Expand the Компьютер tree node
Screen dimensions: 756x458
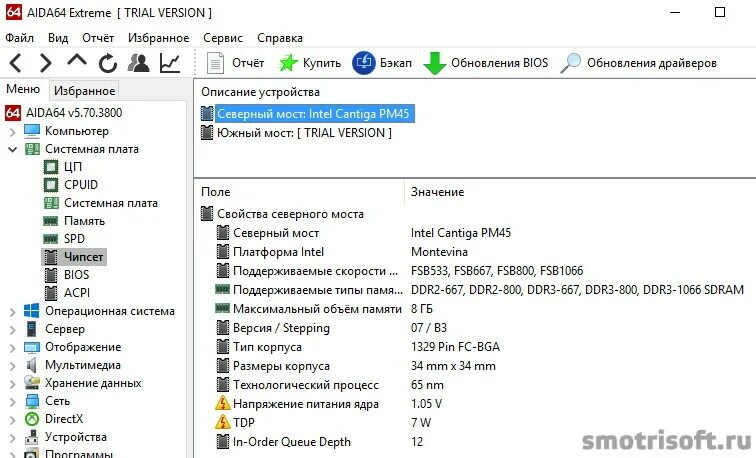pos(13,131)
